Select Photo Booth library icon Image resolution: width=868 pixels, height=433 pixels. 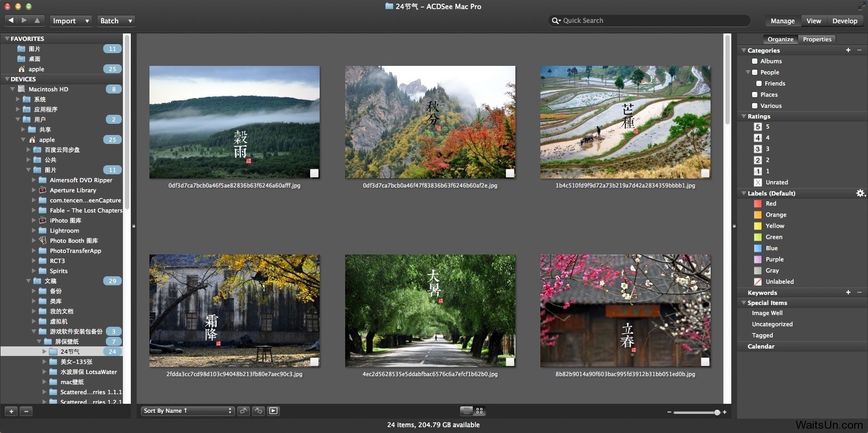click(43, 241)
